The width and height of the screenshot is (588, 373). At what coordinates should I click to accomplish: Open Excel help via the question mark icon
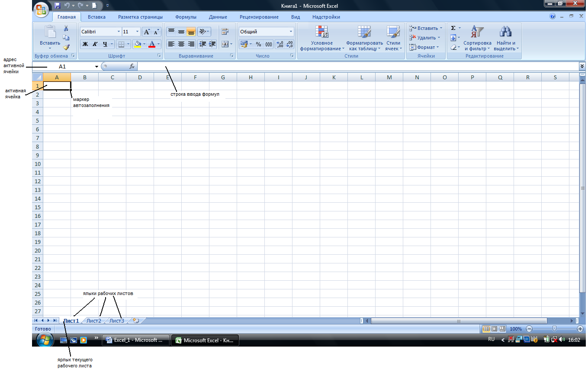tap(553, 16)
